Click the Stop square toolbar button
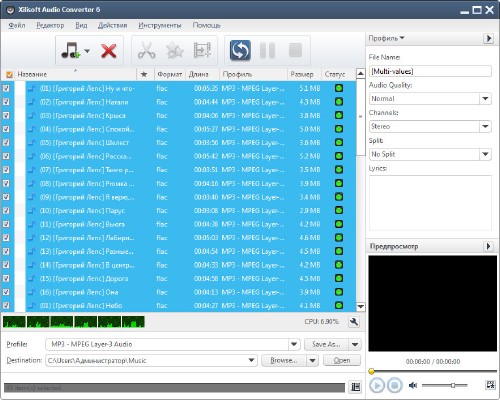This screenshot has width=500, height=400. tap(295, 50)
